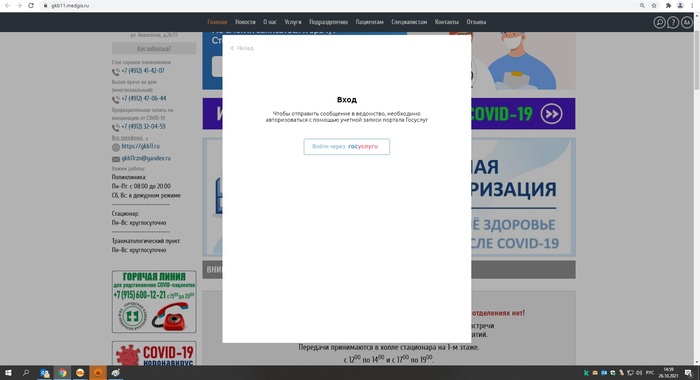Viewport: 700px width, 380px height.
Task: Open the Горячая линия hotline banner
Action: point(154,301)
